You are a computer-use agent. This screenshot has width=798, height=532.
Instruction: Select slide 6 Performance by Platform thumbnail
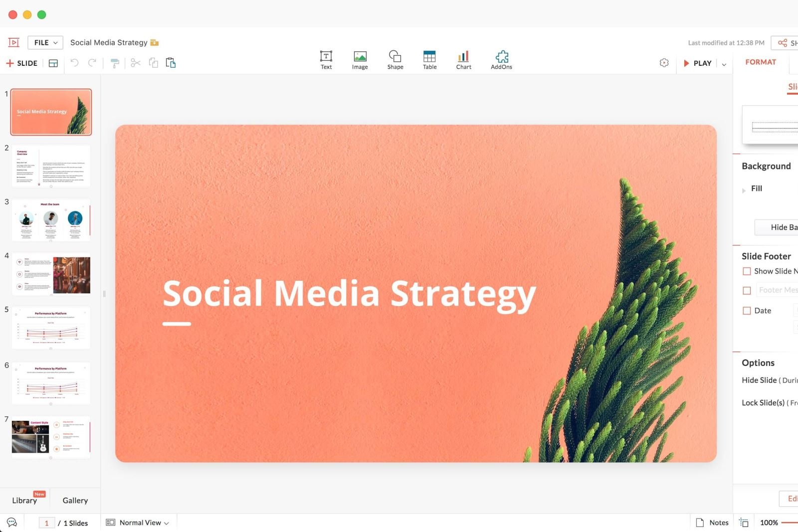[x=51, y=383]
